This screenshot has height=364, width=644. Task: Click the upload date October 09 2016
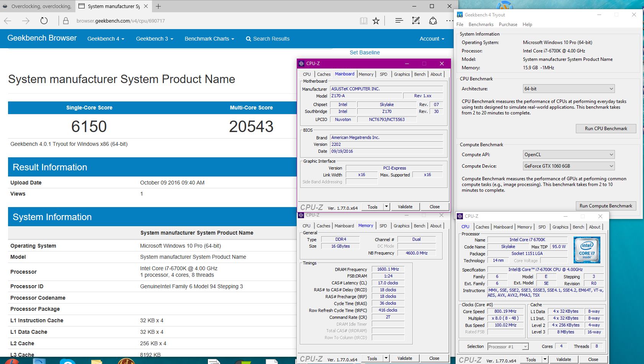coord(172,183)
